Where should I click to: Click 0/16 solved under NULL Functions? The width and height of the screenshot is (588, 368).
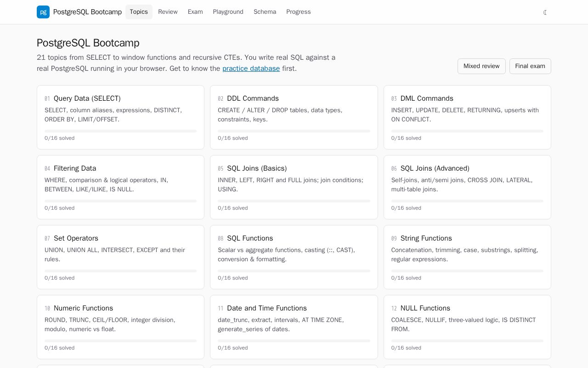[406, 348]
